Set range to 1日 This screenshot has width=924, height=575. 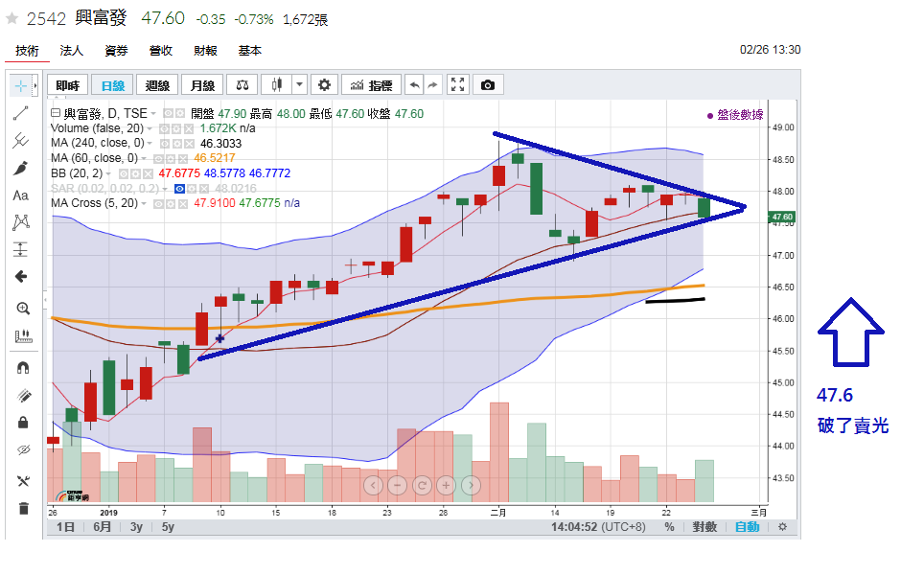tap(65, 527)
